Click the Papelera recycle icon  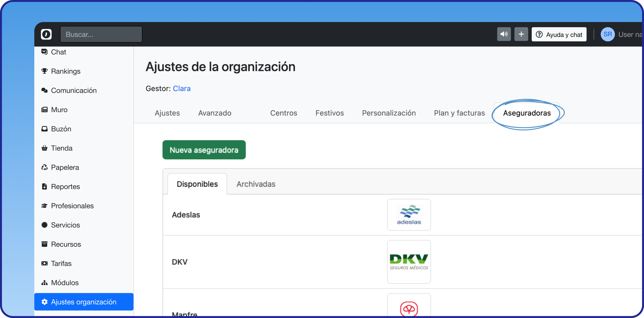tap(44, 167)
